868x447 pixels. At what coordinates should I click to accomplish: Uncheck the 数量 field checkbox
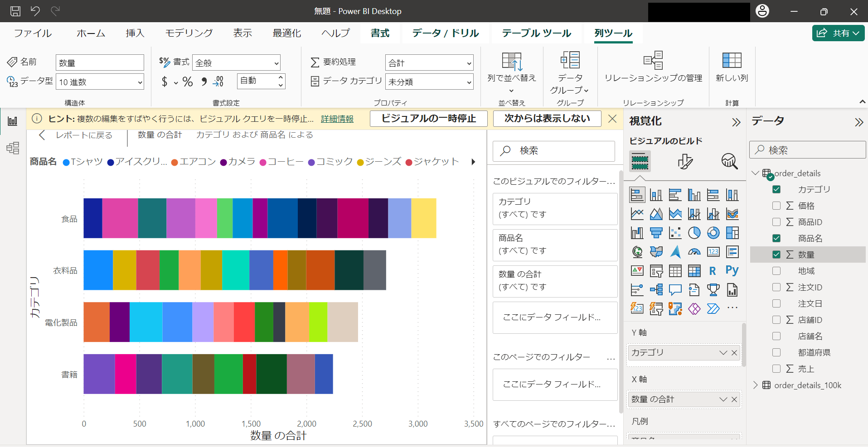(x=776, y=255)
